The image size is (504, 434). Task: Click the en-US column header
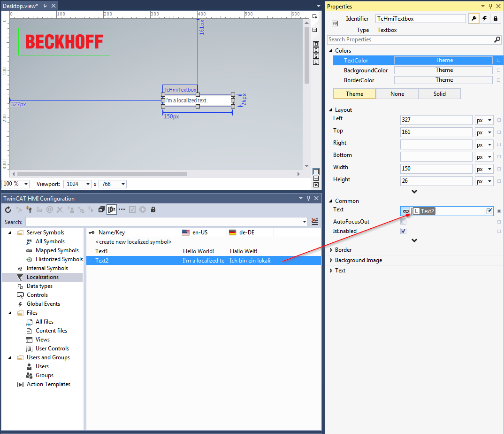[204, 232]
